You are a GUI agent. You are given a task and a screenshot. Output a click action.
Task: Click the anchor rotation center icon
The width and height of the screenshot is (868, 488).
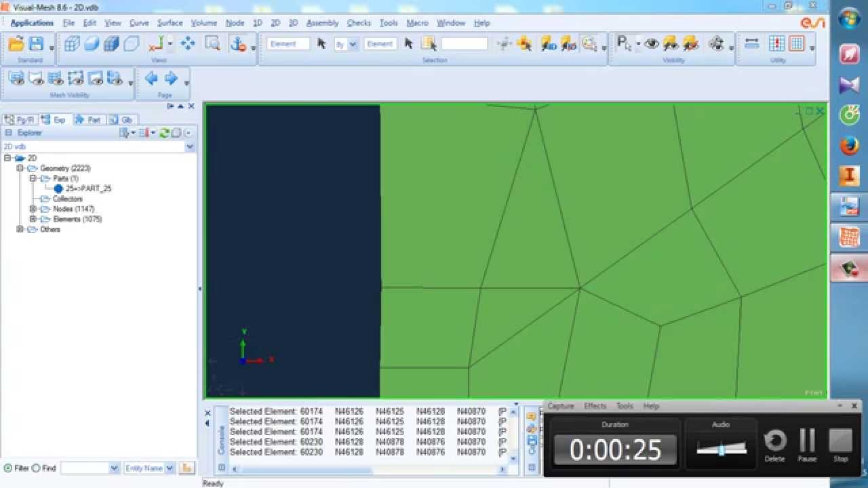[238, 44]
